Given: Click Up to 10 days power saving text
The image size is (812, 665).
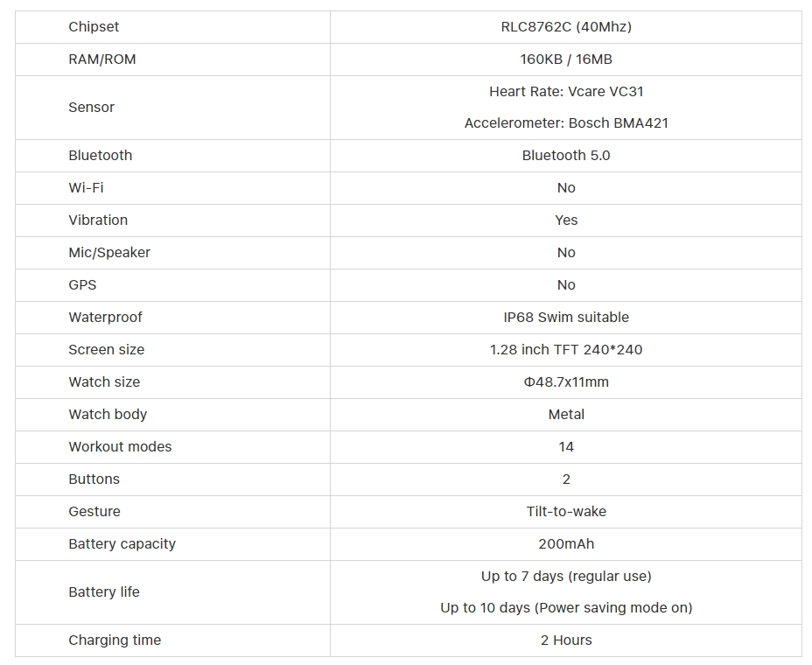Looking at the screenshot, I should (566, 608).
